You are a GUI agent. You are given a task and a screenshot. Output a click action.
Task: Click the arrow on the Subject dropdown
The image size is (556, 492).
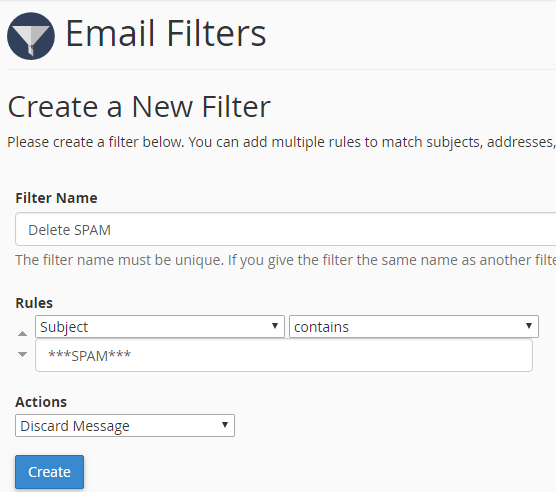274,326
